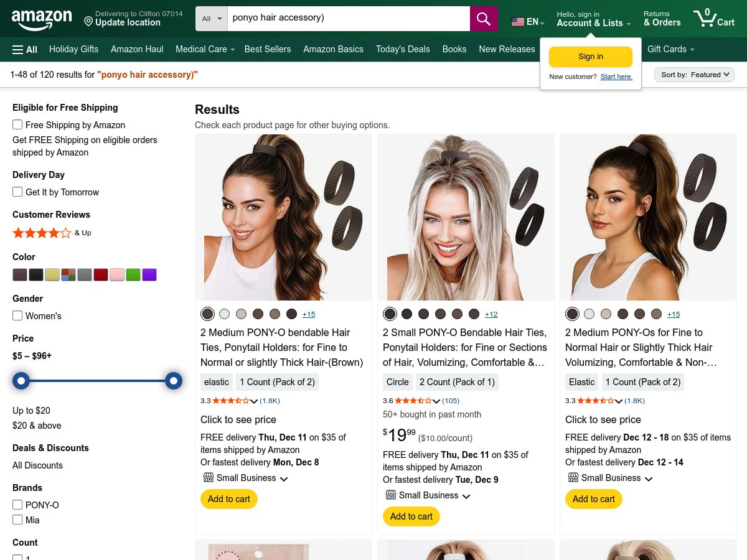Expand the All search category dropdown
The image size is (747, 560).
click(212, 19)
